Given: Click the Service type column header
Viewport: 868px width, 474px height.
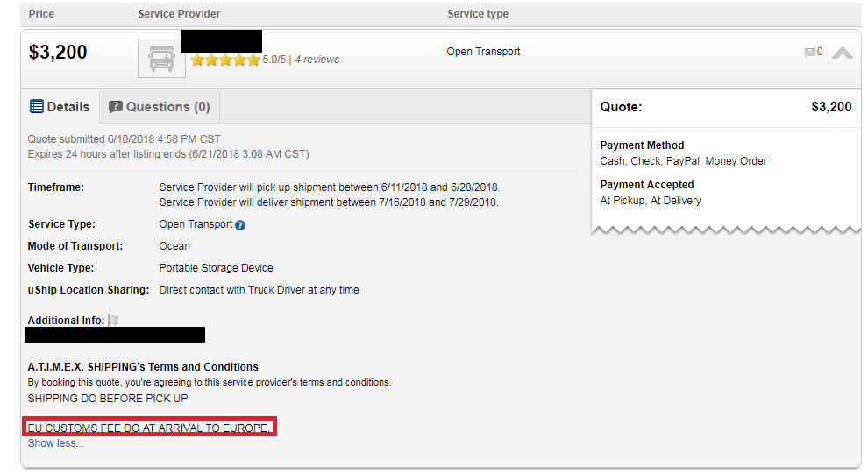Looking at the screenshot, I should [x=477, y=14].
